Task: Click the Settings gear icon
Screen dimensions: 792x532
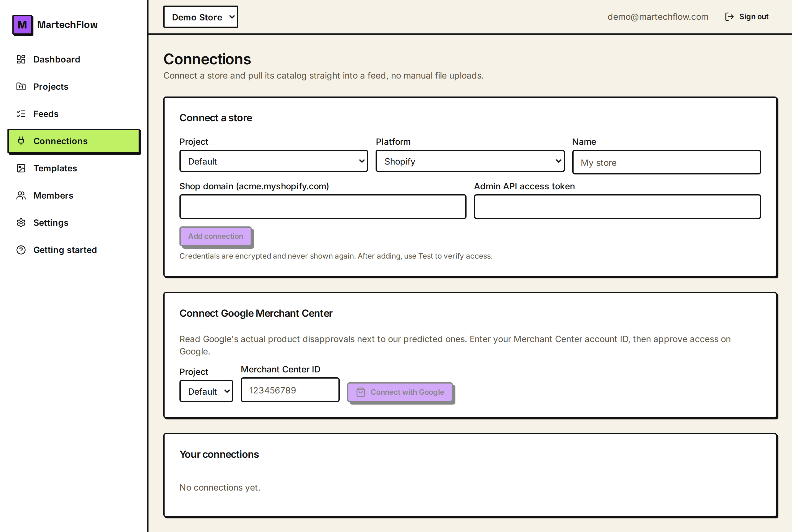Action: 21,223
